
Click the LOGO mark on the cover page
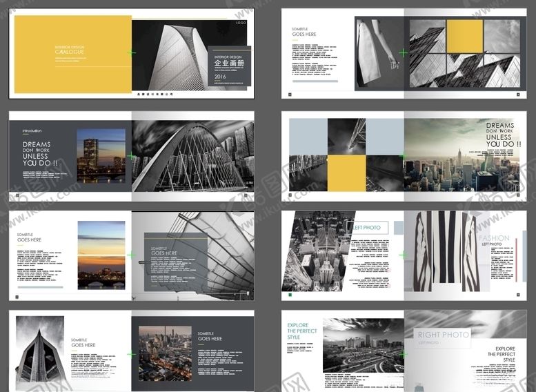click(241, 23)
